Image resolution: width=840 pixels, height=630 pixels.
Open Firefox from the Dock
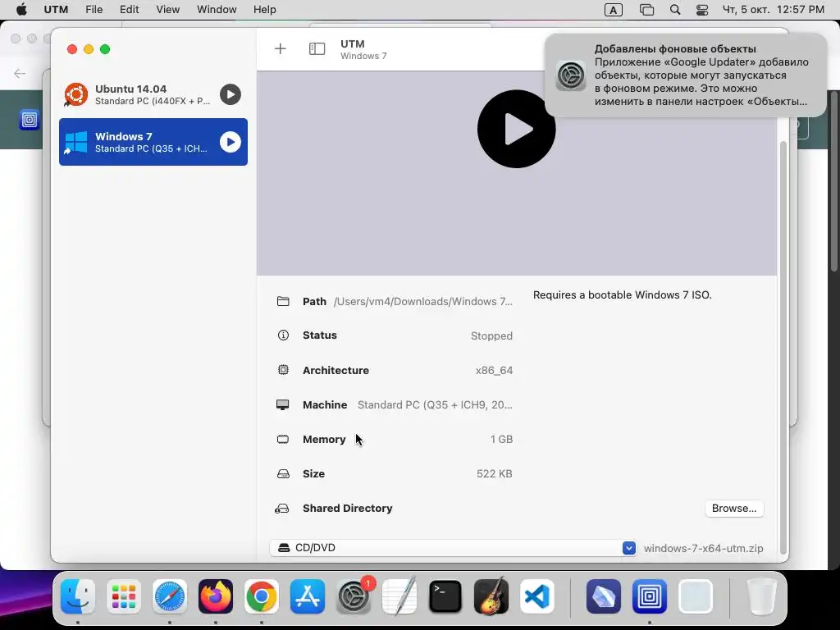[x=216, y=596]
